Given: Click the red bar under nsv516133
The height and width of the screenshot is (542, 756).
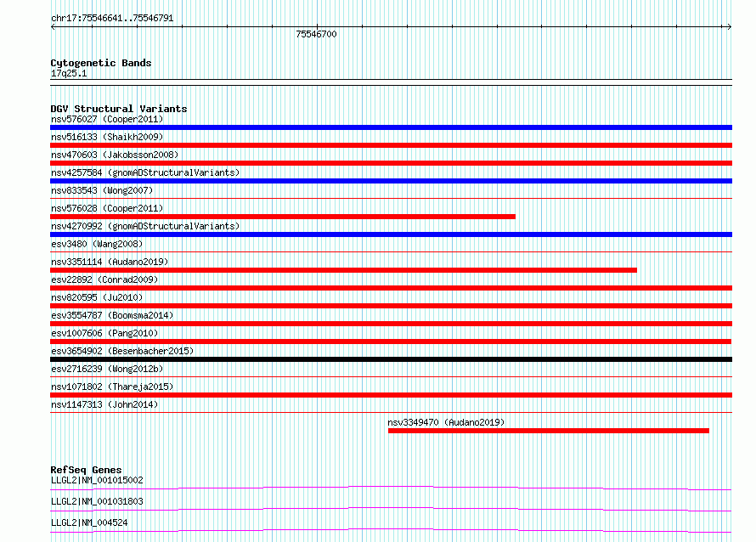Looking at the screenshot, I should click(391, 145).
